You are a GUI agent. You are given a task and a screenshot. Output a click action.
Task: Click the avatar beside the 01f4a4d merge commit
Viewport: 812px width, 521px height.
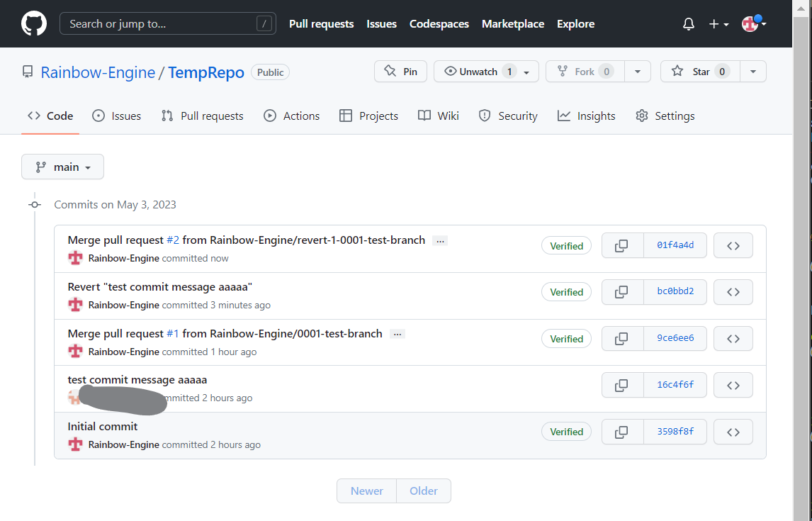(x=76, y=258)
